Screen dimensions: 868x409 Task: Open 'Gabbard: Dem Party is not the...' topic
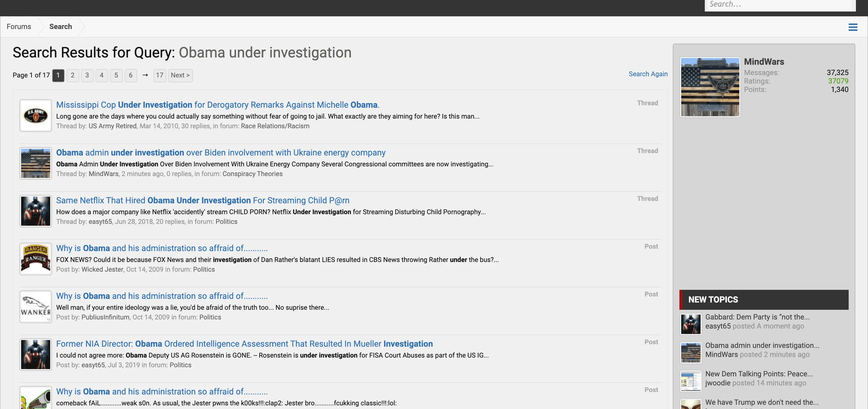(x=757, y=317)
